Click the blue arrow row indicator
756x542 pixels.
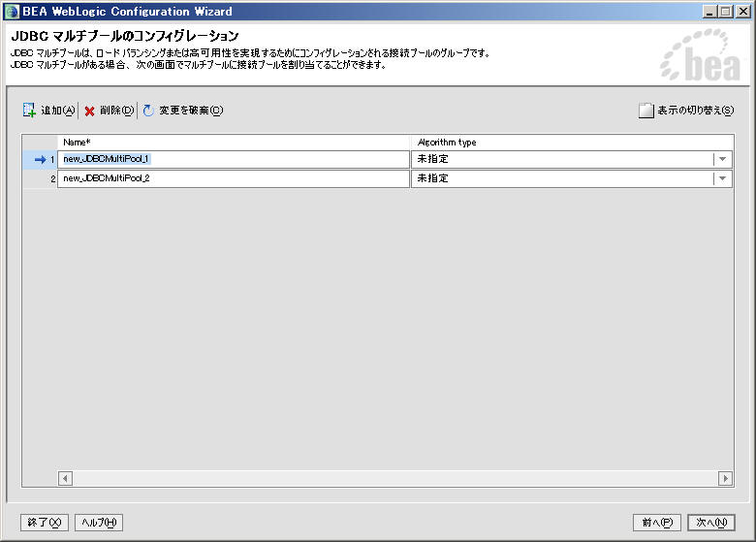coord(40,159)
